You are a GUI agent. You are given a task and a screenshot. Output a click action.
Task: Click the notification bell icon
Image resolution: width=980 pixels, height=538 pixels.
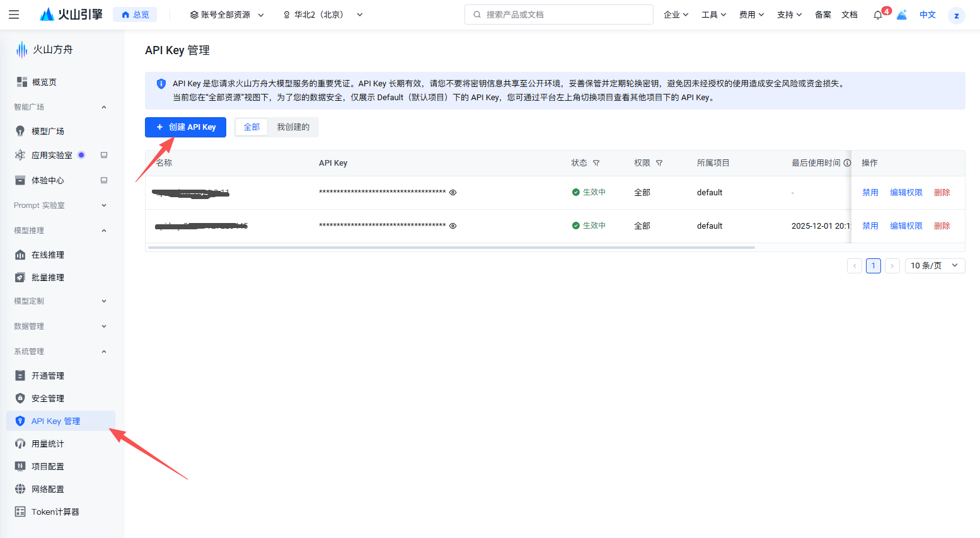pos(877,15)
